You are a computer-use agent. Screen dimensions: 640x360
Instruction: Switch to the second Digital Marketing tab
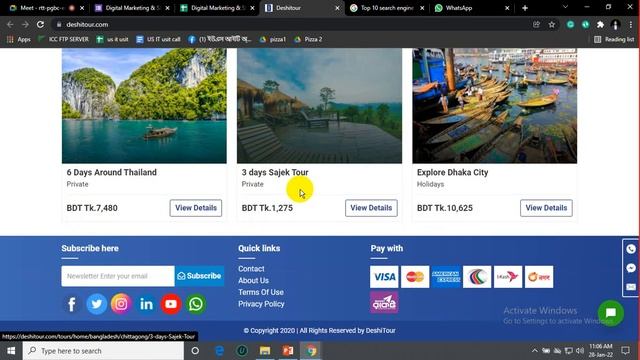(217, 8)
